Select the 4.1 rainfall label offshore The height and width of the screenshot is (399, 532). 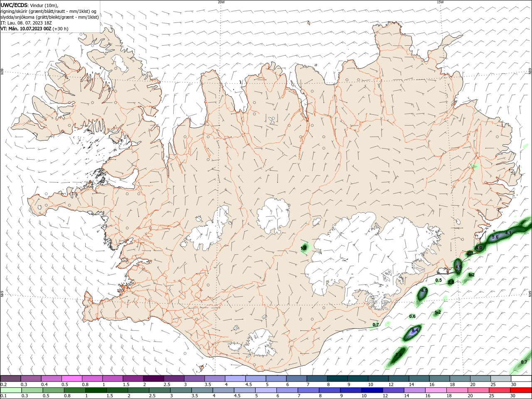[x=508, y=233]
